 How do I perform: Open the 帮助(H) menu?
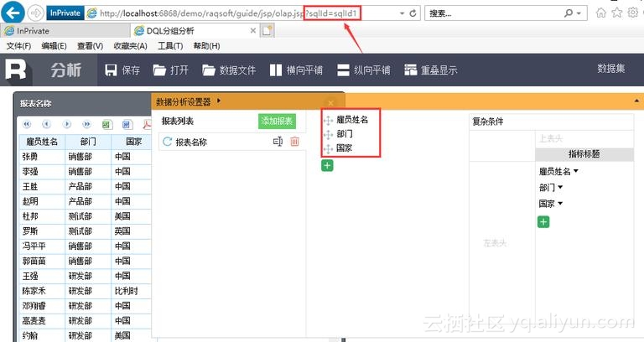tap(206, 46)
